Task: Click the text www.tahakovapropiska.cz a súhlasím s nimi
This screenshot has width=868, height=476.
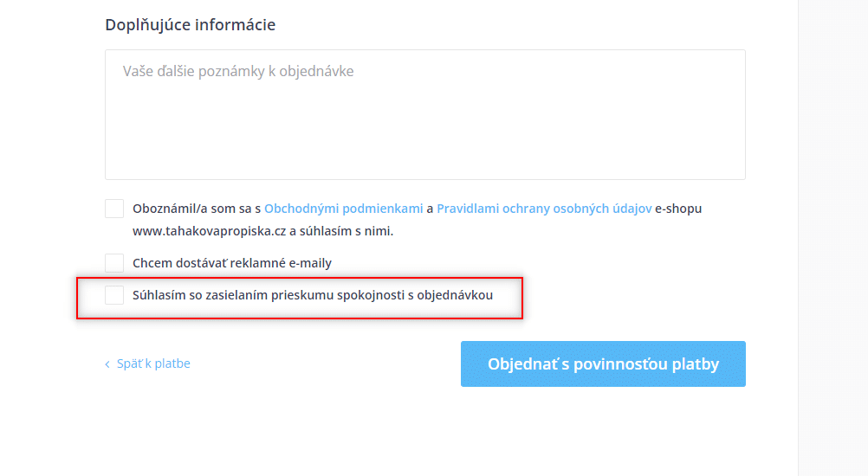Action: point(263,231)
